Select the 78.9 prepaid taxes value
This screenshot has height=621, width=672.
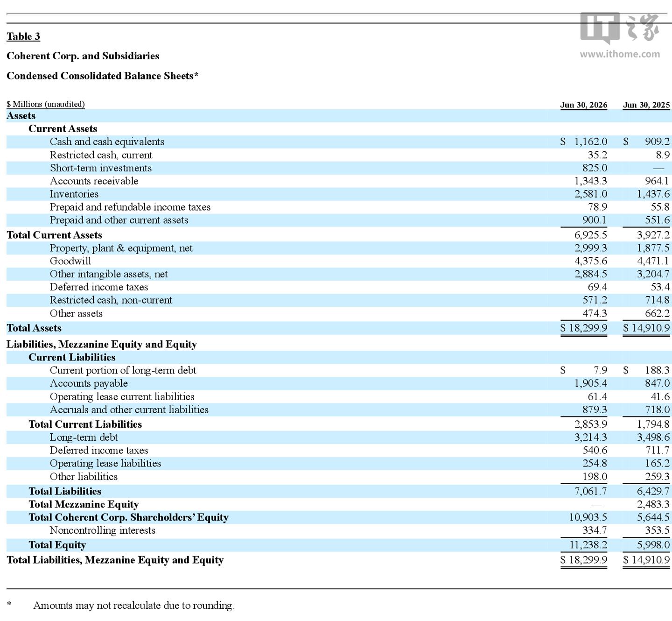pos(597,207)
